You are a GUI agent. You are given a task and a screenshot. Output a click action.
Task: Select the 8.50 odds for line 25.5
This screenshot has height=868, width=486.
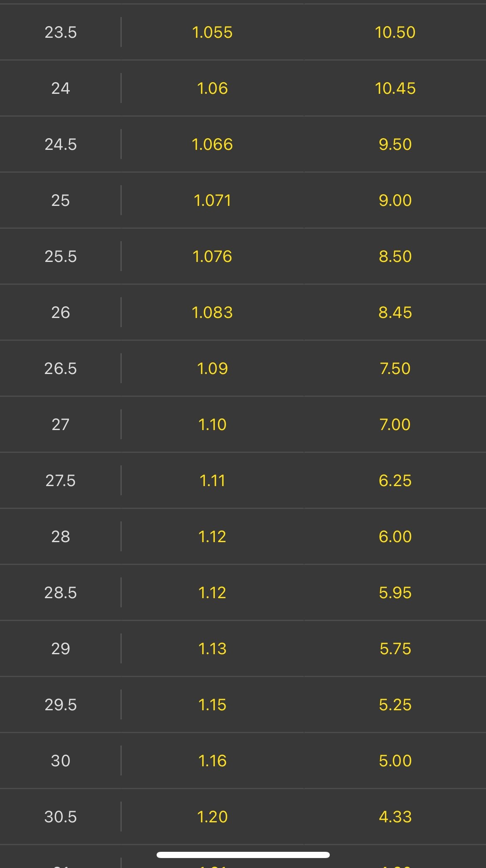coord(395,257)
